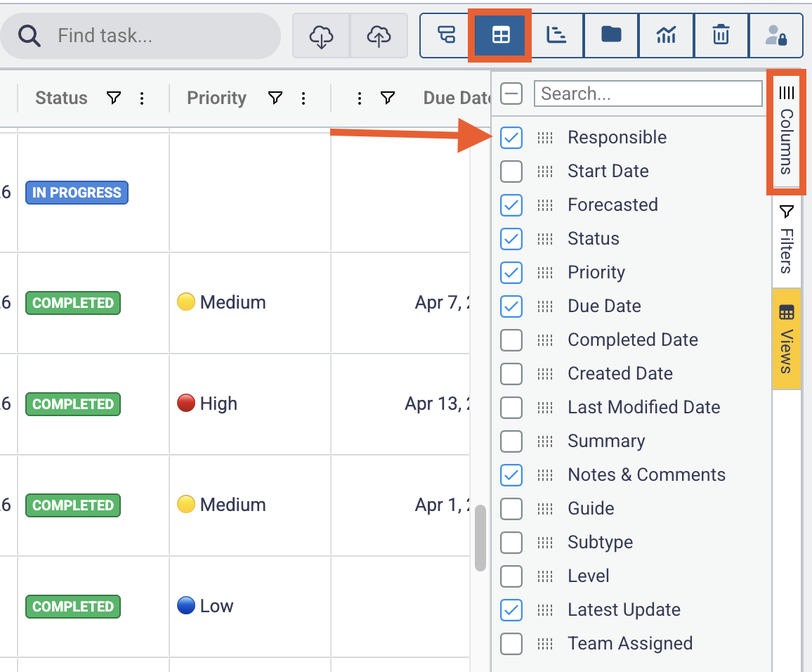Toggle the select-all columns checkbox
This screenshot has width=812, height=672.
[x=511, y=93]
